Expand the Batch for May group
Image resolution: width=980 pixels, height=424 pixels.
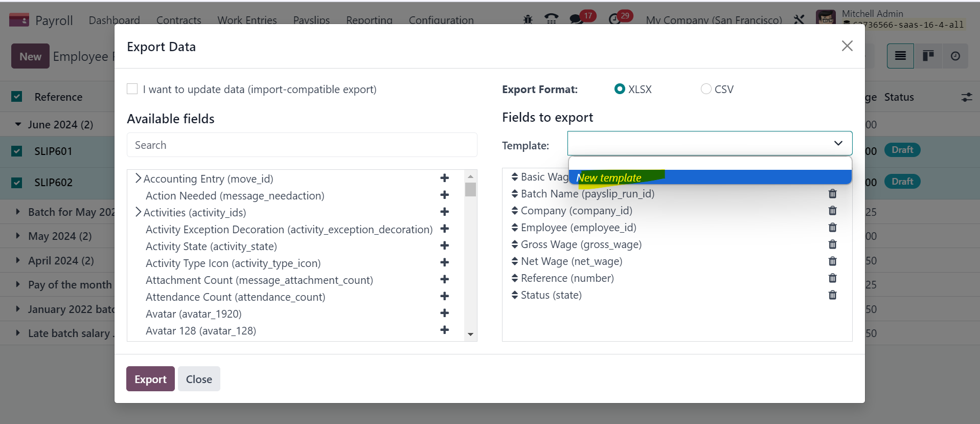point(18,212)
